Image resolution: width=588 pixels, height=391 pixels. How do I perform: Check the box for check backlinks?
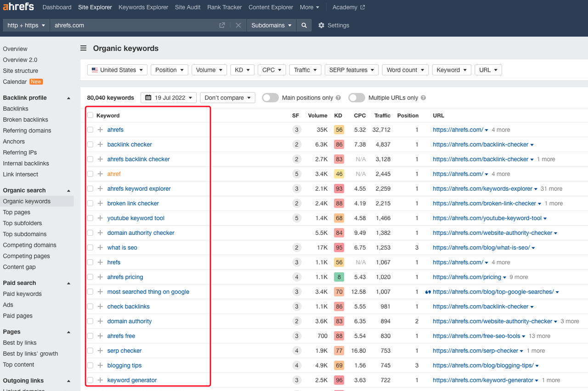(x=90, y=306)
